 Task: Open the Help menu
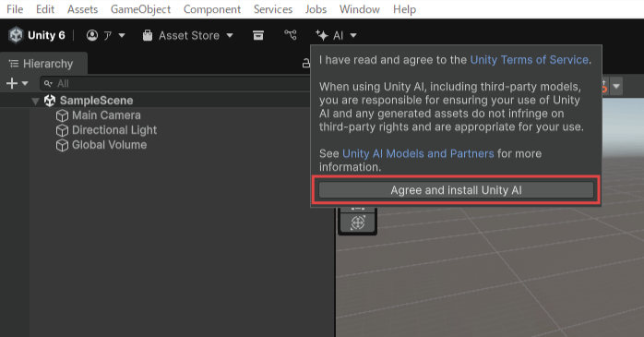(x=404, y=9)
